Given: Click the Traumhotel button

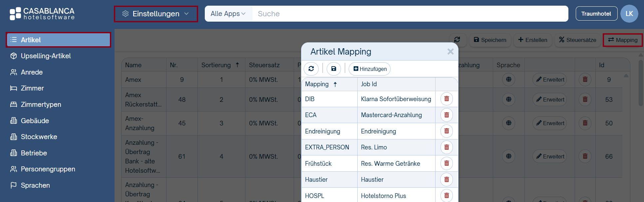Looking at the screenshot, I should pos(596,14).
